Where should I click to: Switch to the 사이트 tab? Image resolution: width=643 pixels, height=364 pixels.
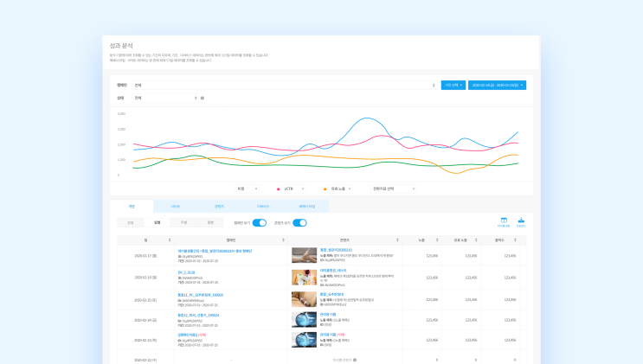point(176,206)
